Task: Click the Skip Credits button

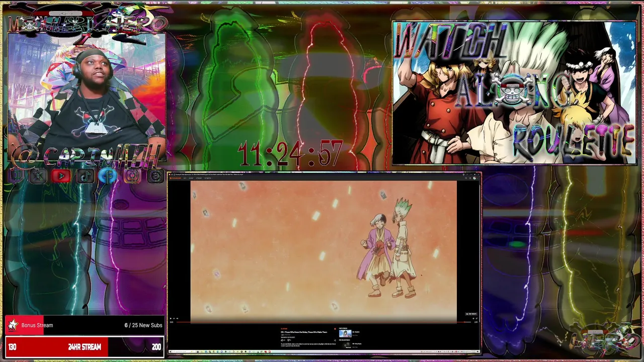Action: [x=471, y=314]
